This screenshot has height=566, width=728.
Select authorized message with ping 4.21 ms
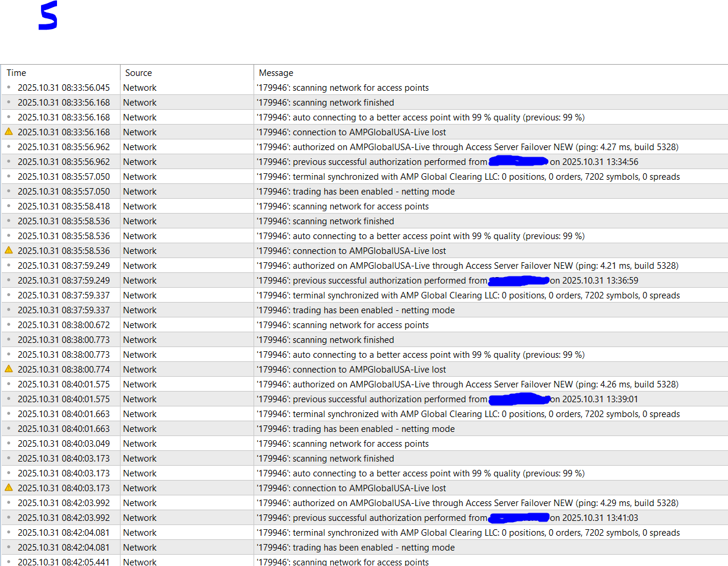[x=467, y=266]
